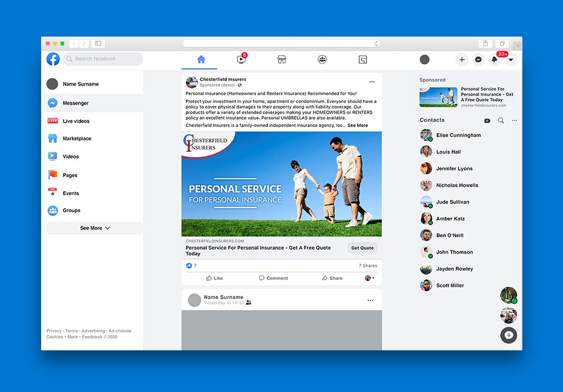Open the notifications bell icon
The width and height of the screenshot is (563, 392).
(x=494, y=60)
